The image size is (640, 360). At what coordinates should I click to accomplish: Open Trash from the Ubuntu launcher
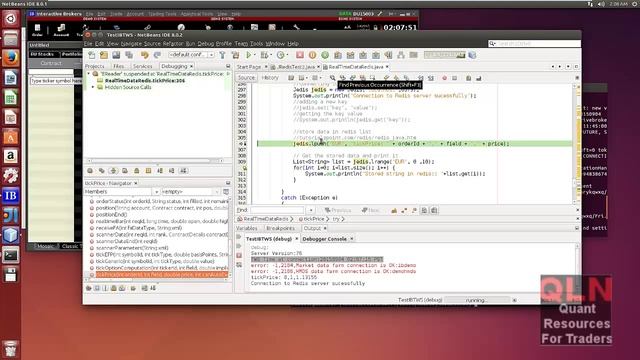tap(11, 349)
